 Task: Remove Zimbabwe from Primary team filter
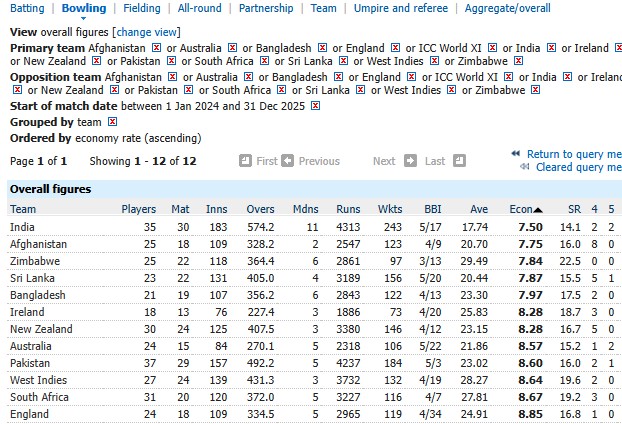518,61
